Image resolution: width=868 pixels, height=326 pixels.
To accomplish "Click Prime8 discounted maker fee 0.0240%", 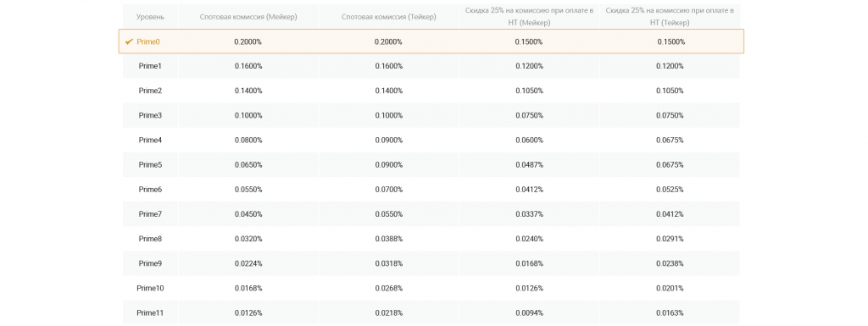I will click(529, 239).
